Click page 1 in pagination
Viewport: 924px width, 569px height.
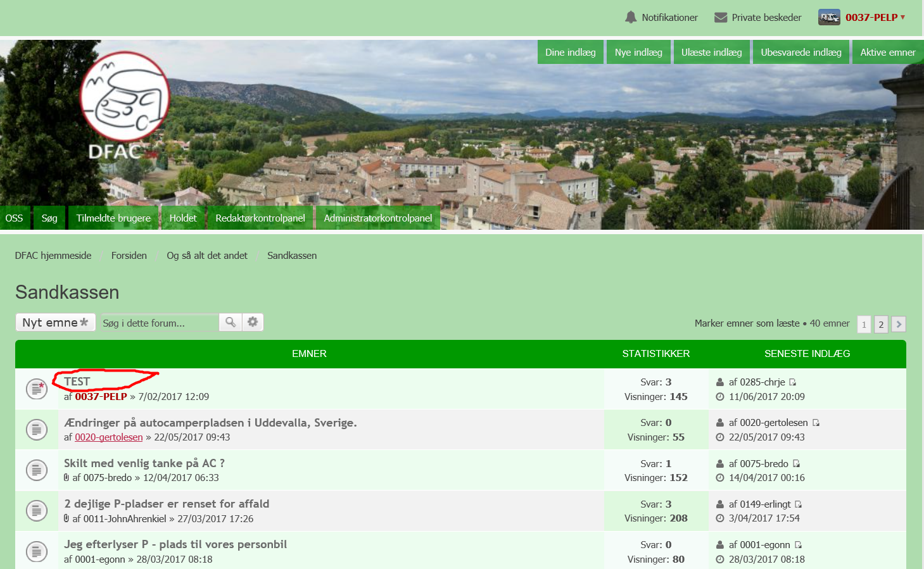864,324
